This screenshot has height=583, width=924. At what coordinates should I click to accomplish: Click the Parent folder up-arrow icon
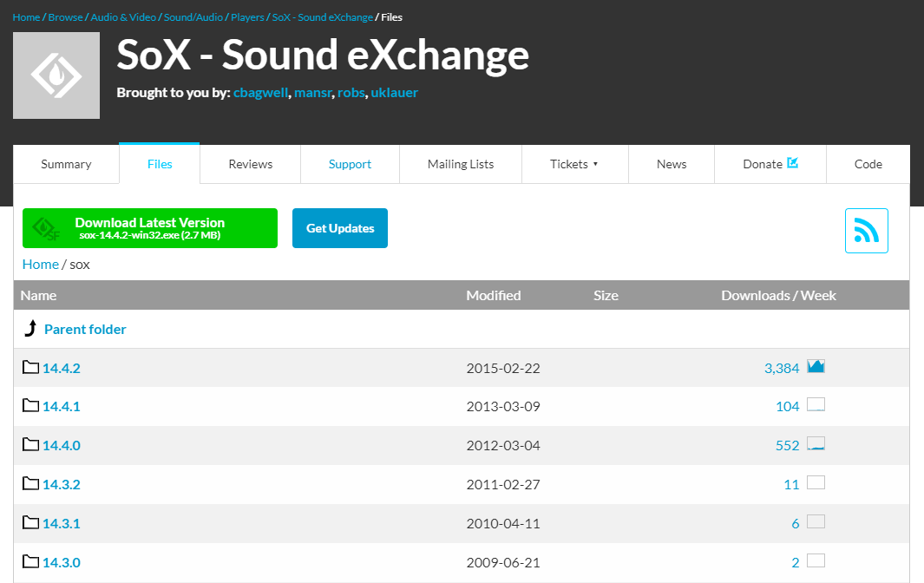(x=30, y=329)
